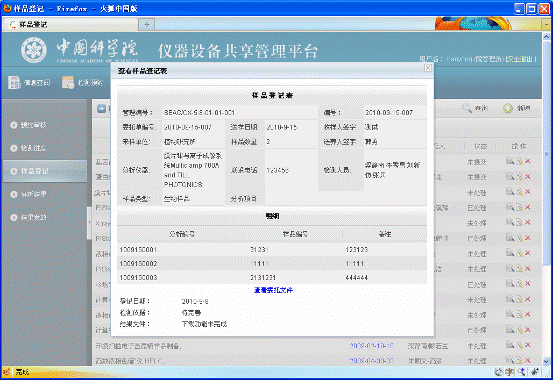Open a new Firefox tab with plus button
Image resolution: width=553 pixels, height=380 pixels.
(x=147, y=24)
